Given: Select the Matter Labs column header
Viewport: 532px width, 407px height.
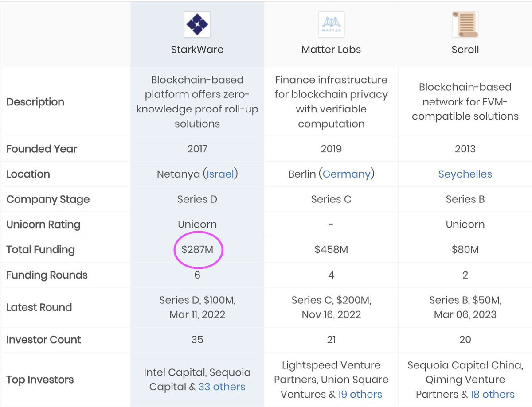Looking at the screenshot, I should [331, 50].
